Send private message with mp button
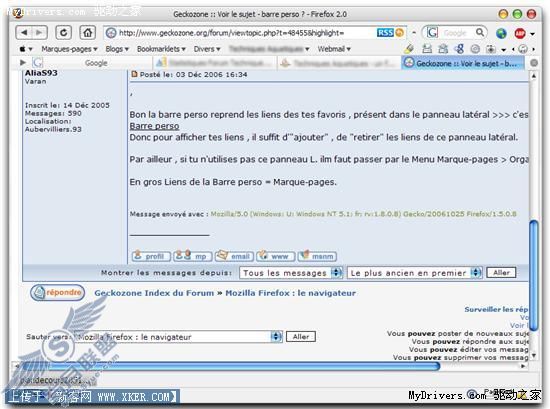Image resolution: width=550 pixels, height=409 pixels. pyautogui.click(x=193, y=256)
